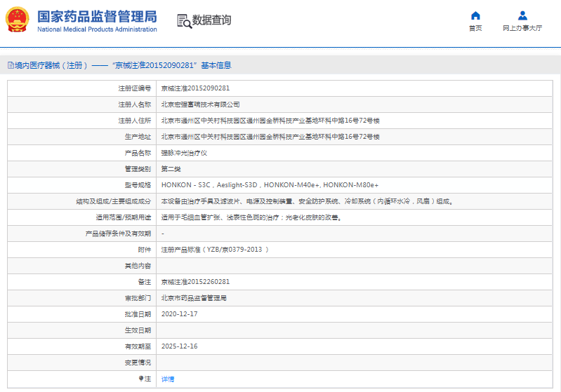Click registrant name 北京宏强富瑞技术有限公司
Viewport: 561px width, 392px height.
pyautogui.click(x=200, y=104)
